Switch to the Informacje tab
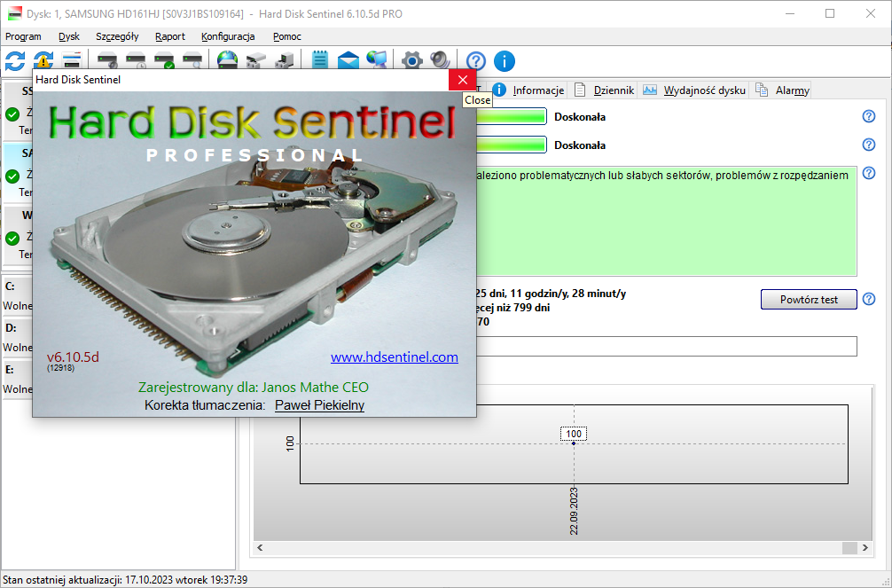Screen dimensions: 892x588 point(528,90)
